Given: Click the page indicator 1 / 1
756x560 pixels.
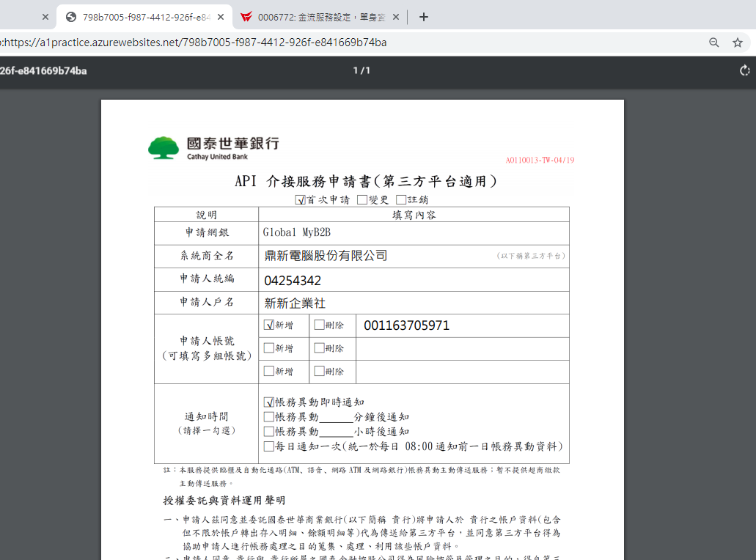Looking at the screenshot, I should tap(362, 70).
